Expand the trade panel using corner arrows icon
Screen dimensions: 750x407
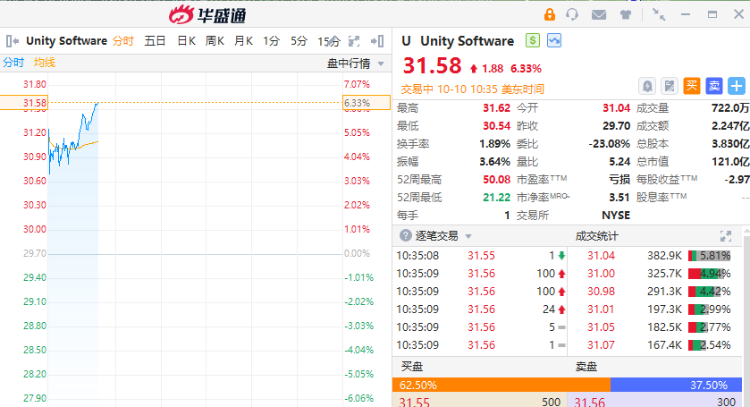tap(726, 236)
